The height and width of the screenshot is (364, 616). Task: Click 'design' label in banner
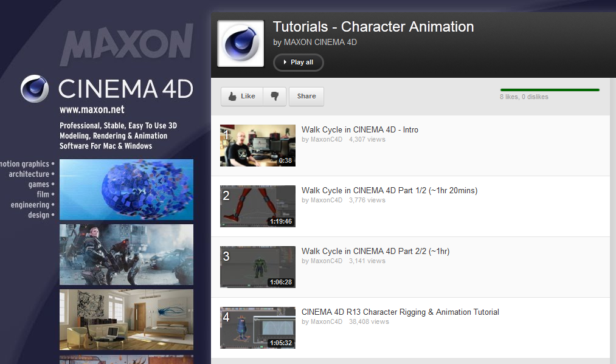(38, 215)
